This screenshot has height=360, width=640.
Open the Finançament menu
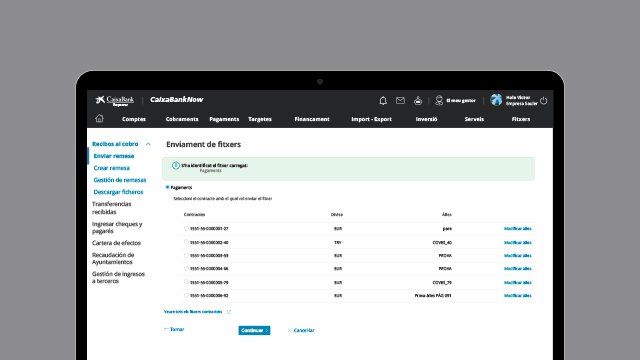(x=312, y=119)
